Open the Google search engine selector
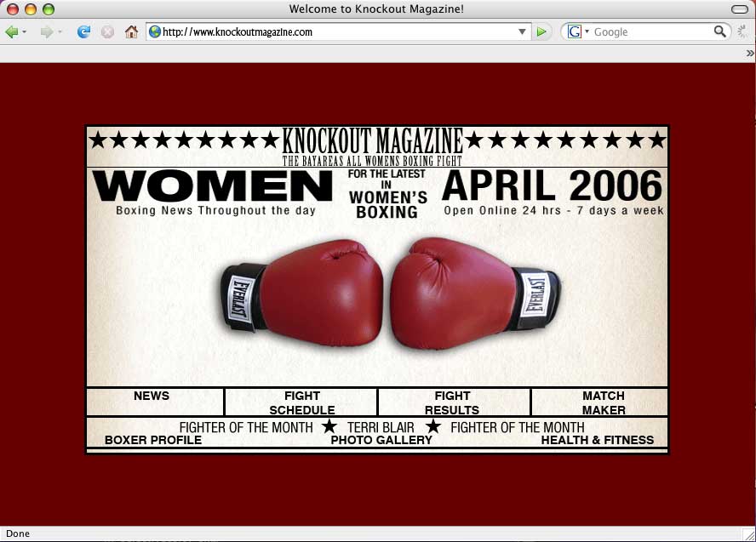The height and width of the screenshot is (542, 756). pyautogui.click(x=578, y=31)
